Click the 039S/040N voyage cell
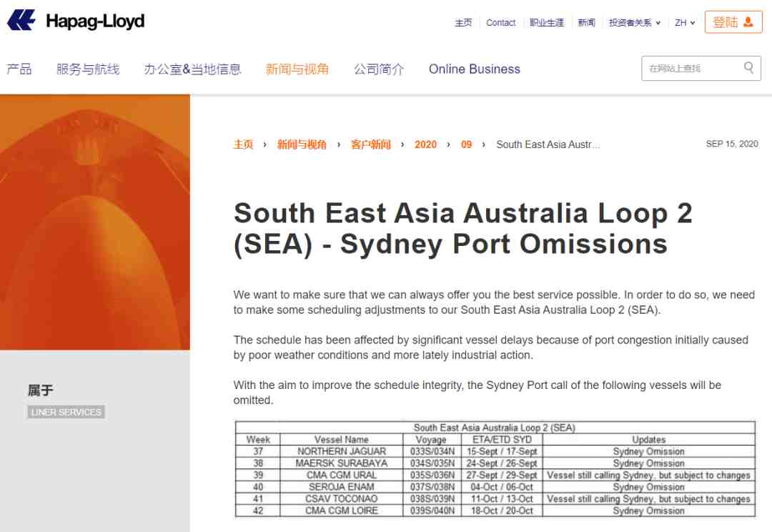The width and height of the screenshot is (772, 532). pyautogui.click(x=432, y=511)
